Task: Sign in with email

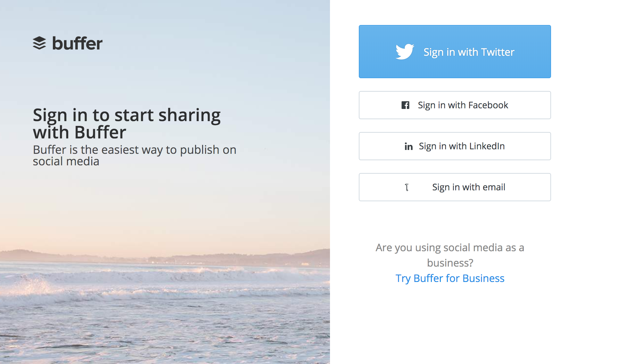Action: click(x=455, y=187)
